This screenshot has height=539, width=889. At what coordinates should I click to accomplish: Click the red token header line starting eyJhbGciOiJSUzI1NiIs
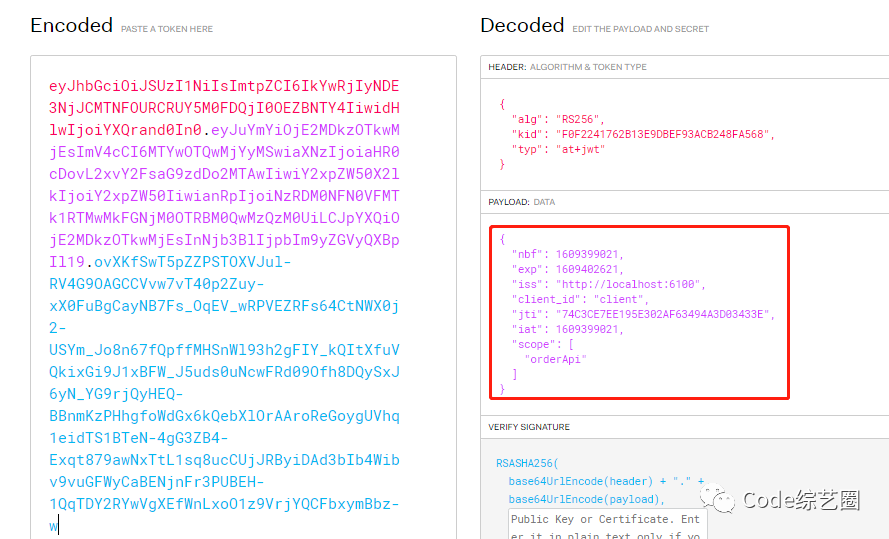coord(225,86)
